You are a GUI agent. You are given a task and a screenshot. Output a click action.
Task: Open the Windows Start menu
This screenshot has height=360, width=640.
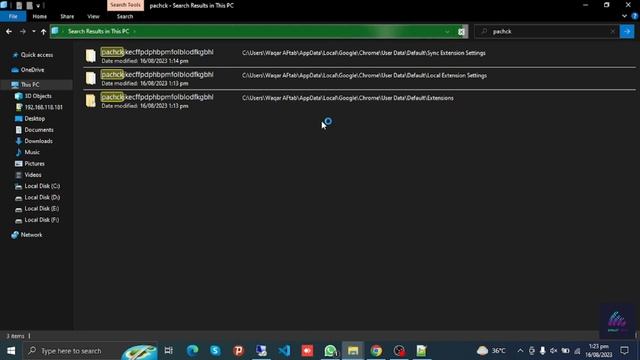pos(11,351)
